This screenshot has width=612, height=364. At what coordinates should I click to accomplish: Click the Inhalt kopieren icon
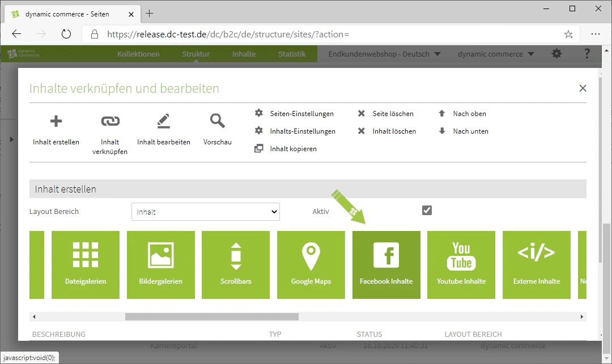[259, 148]
